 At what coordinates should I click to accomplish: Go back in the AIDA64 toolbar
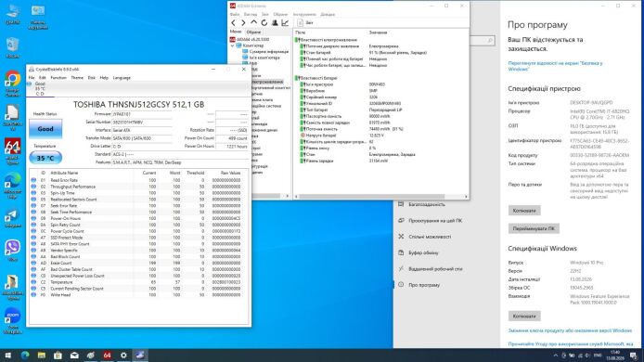233,23
